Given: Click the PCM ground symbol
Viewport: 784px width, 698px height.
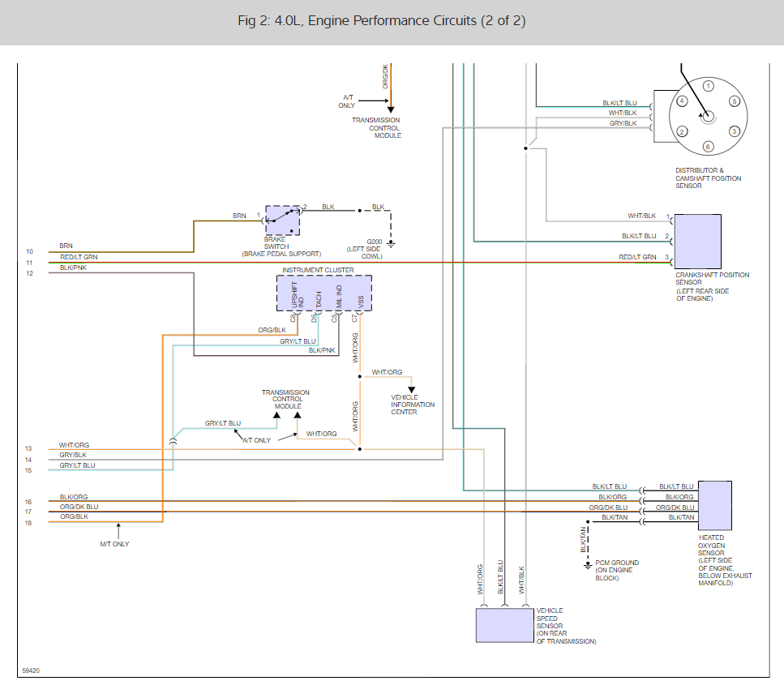Looking at the screenshot, I should point(588,565).
